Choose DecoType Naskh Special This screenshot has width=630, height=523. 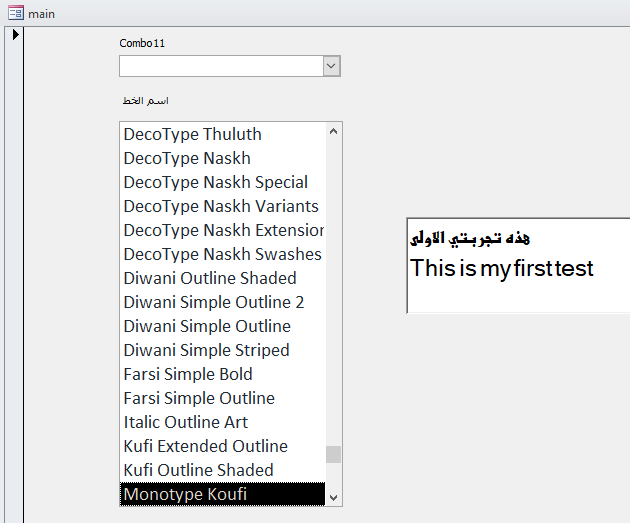(x=223, y=182)
